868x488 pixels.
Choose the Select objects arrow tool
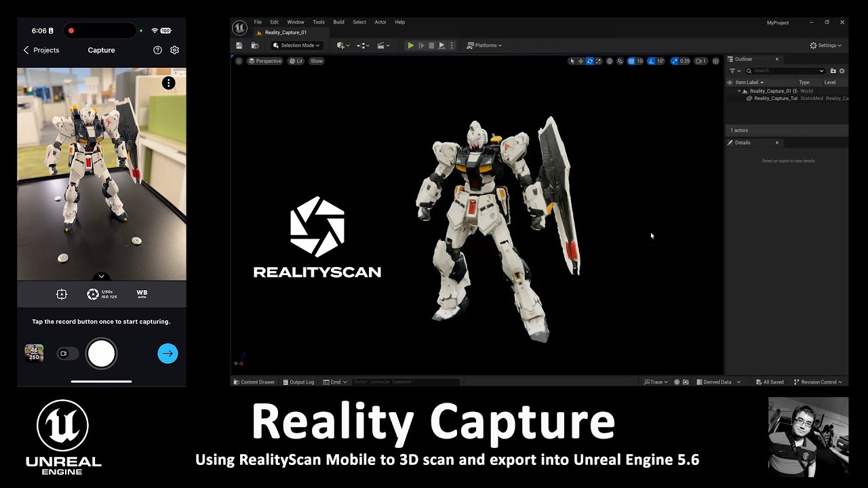coord(572,61)
